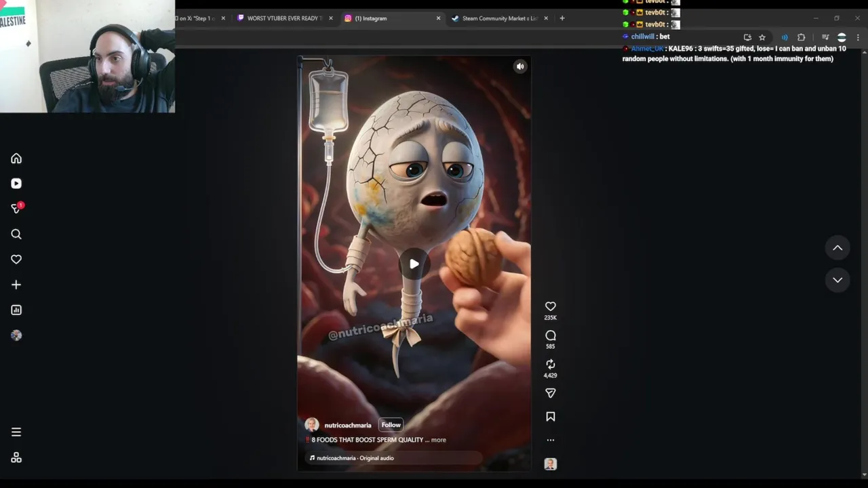
Task: Open Messages icon with notification badge
Action: [16, 208]
